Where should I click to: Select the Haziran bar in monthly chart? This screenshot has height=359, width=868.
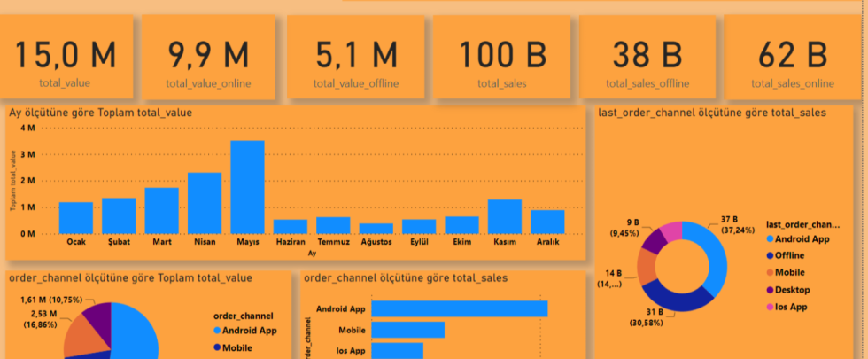pyautogui.click(x=291, y=227)
